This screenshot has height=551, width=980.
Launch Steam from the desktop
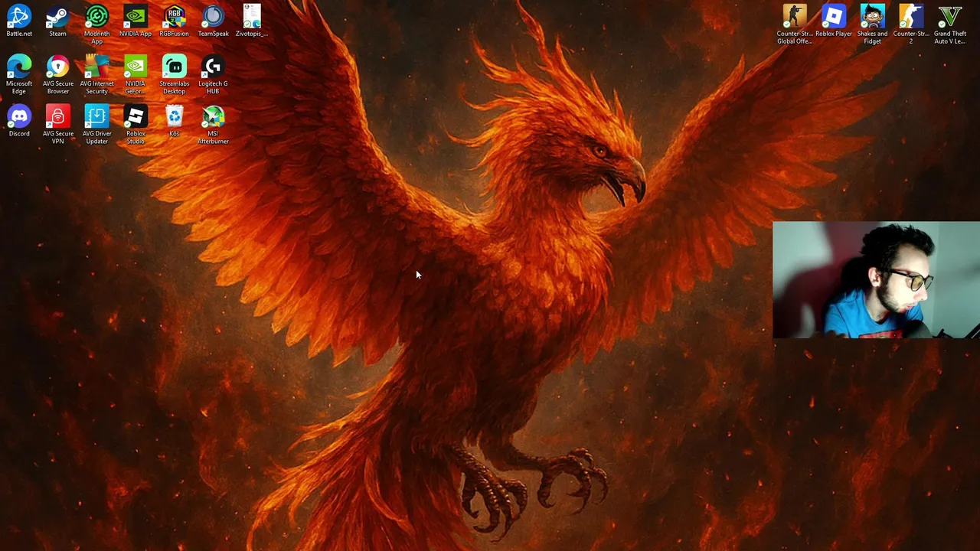click(57, 21)
